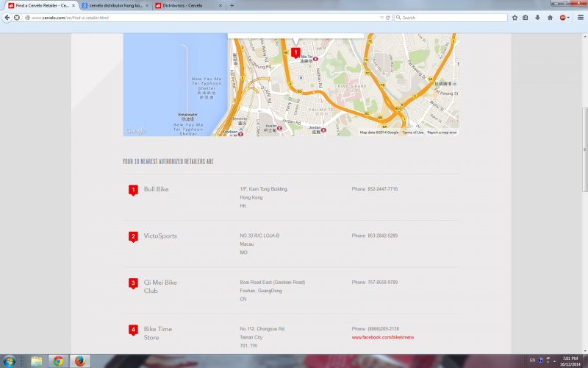Expand the URL bar history dropdown

coord(381,17)
